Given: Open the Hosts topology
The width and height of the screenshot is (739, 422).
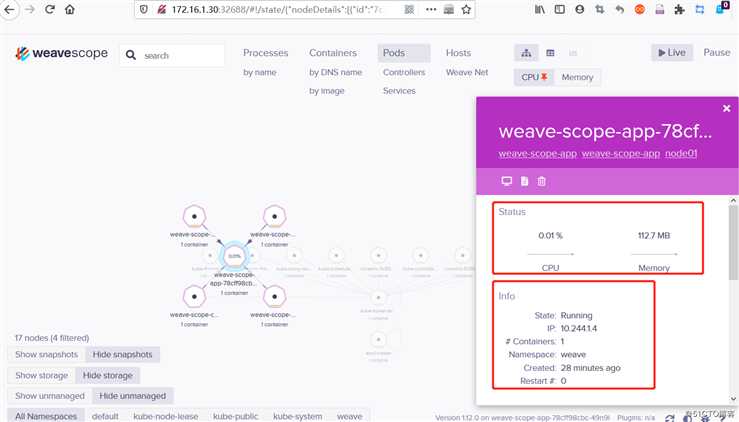Looking at the screenshot, I should (x=458, y=53).
